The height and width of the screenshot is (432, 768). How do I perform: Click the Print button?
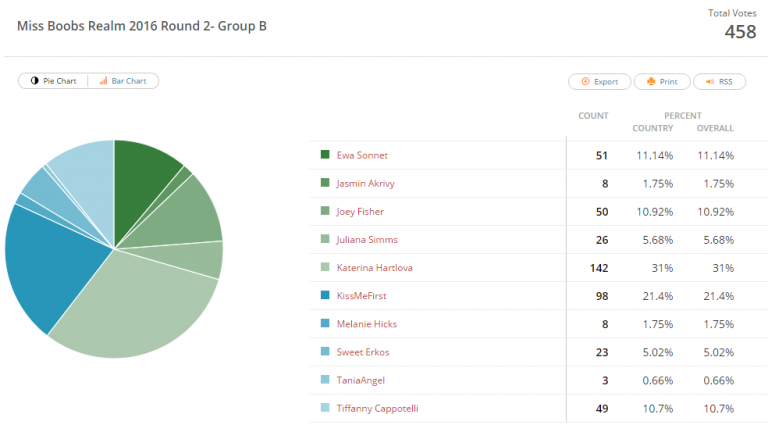click(x=662, y=81)
